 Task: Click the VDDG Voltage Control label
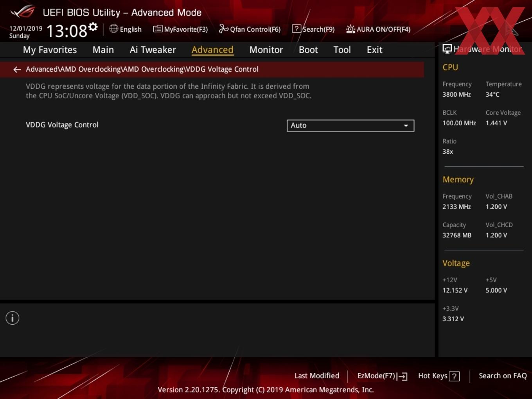62,125
